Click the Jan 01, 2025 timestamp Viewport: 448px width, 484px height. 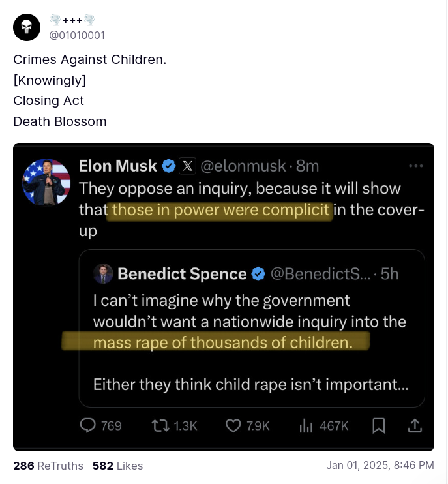380,466
